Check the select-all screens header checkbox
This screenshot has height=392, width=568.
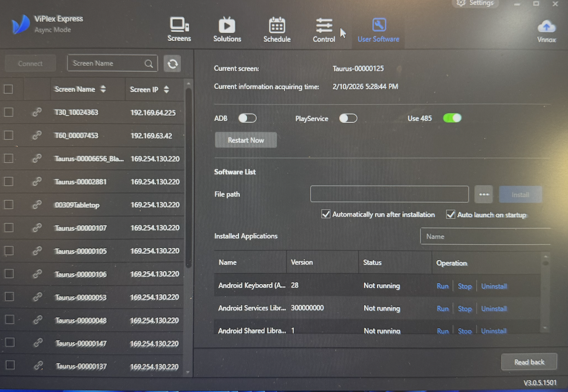coord(8,89)
